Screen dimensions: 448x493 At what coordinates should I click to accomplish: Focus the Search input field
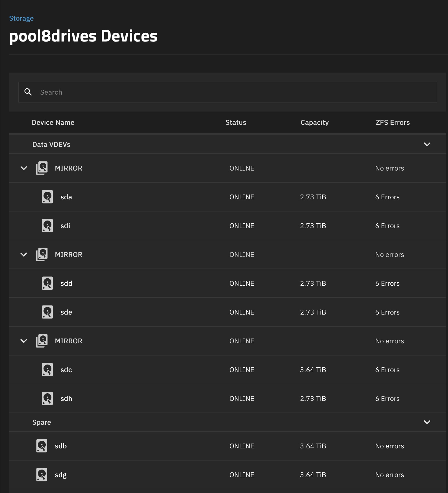(x=228, y=92)
